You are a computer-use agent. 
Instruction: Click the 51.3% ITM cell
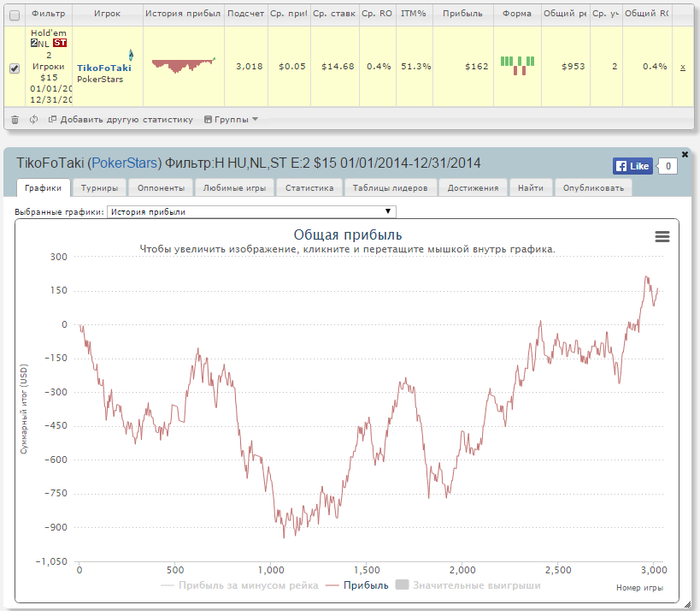(416, 67)
